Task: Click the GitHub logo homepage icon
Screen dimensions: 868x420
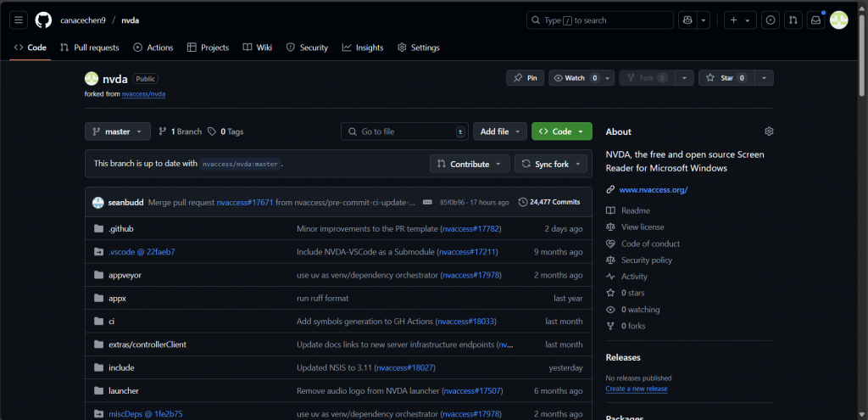Action: (x=43, y=20)
